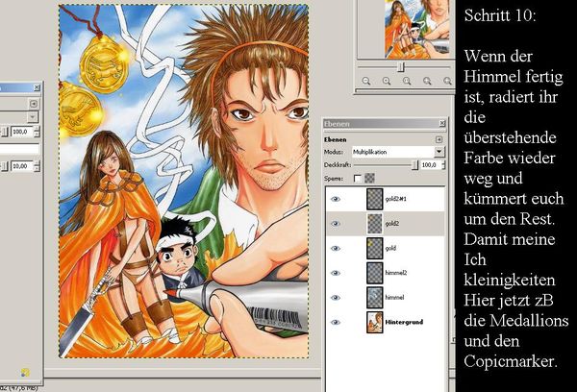Open the Ebenen panel tab menu button

point(439,139)
